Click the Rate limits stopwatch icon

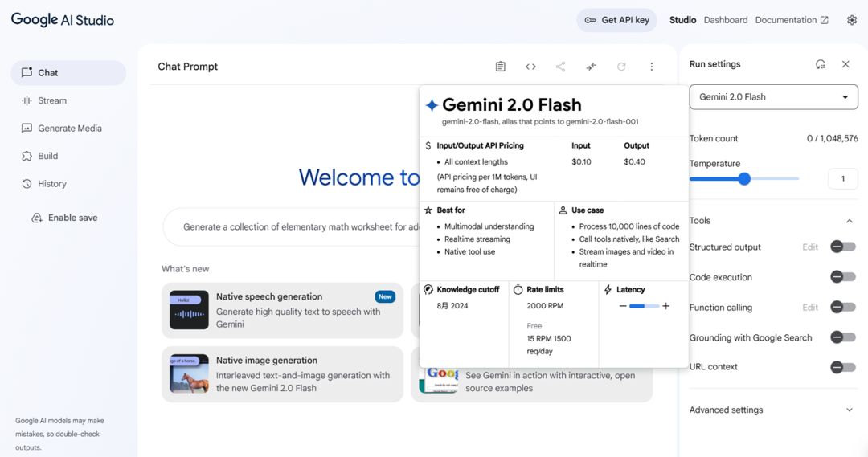click(518, 289)
